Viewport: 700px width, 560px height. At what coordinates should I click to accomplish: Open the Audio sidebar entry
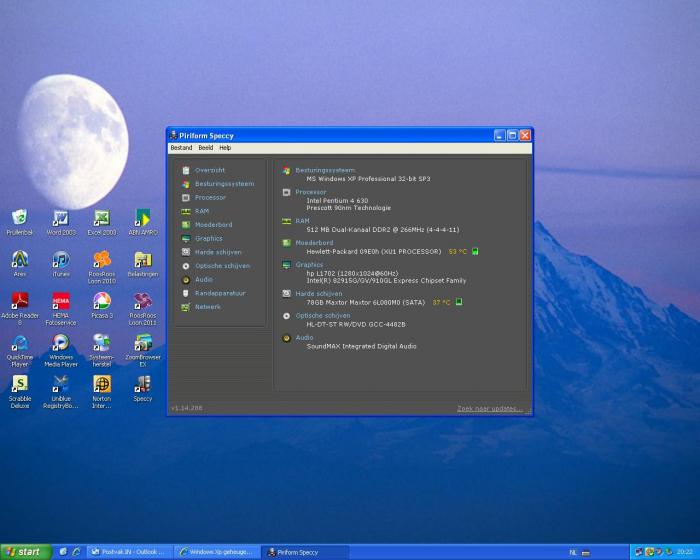tap(197, 280)
